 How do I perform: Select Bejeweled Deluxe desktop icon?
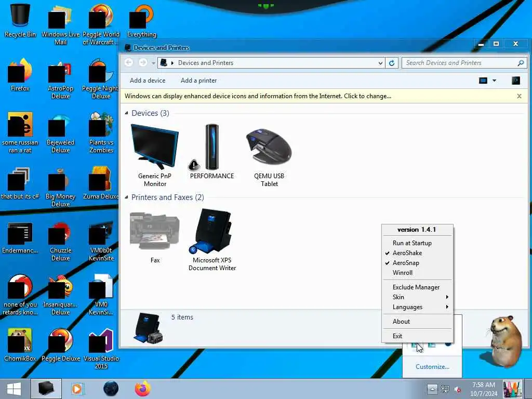coord(60,132)
